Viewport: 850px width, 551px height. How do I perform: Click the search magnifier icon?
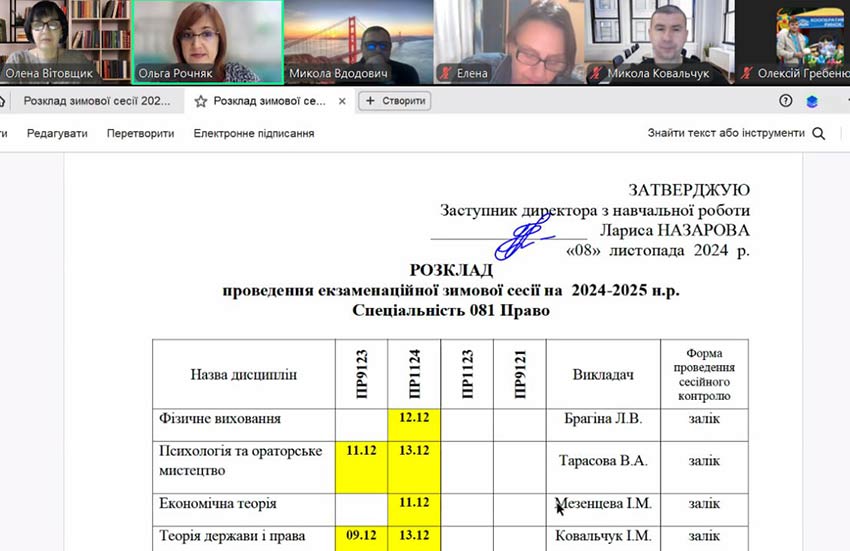(x=819, y=133)
